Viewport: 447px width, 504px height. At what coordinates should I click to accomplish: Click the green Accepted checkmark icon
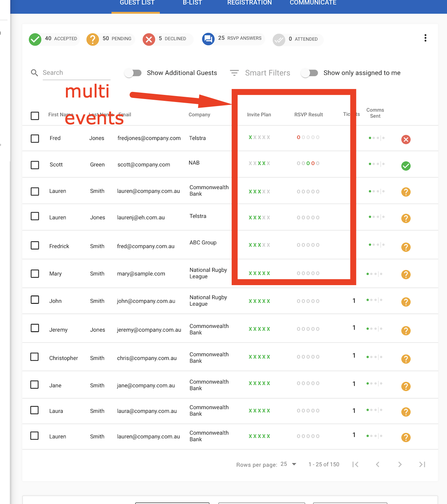pyautogui.click(x=35, y=39)
